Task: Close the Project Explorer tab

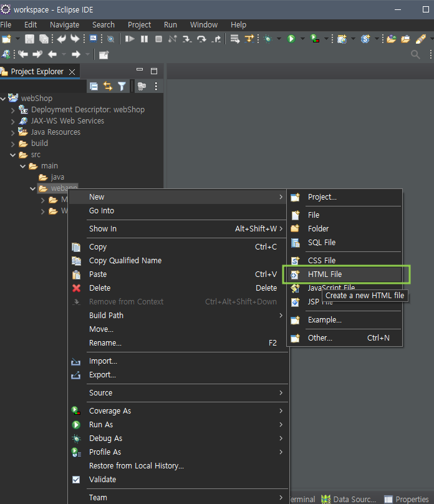Action: (72, 72)
